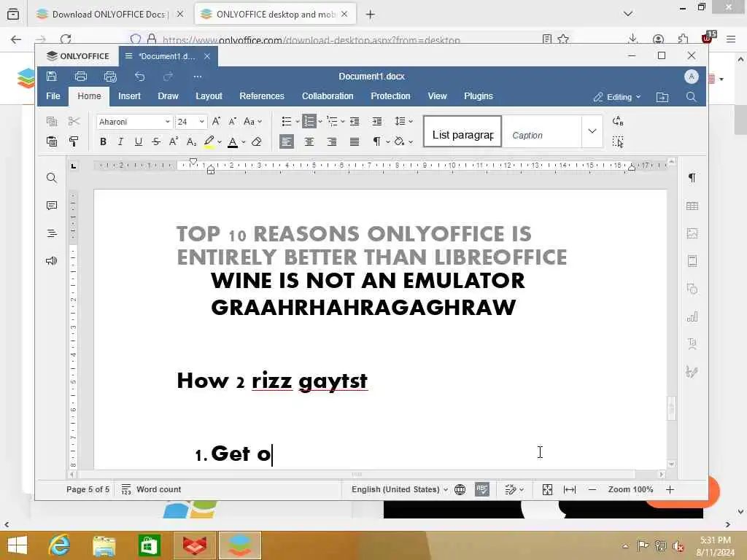Screen dimensions: 747x560
Task: Align text right
Action: pyautogui.click(x=332, y=141)
